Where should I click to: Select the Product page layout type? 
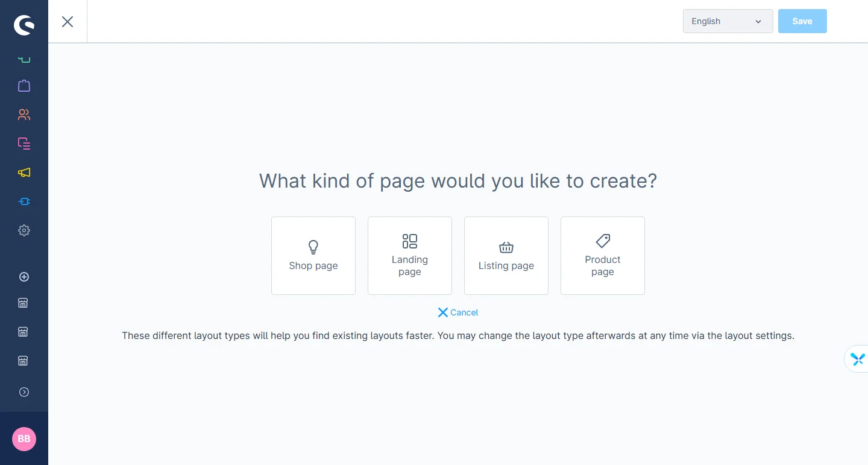coord(603,256)
